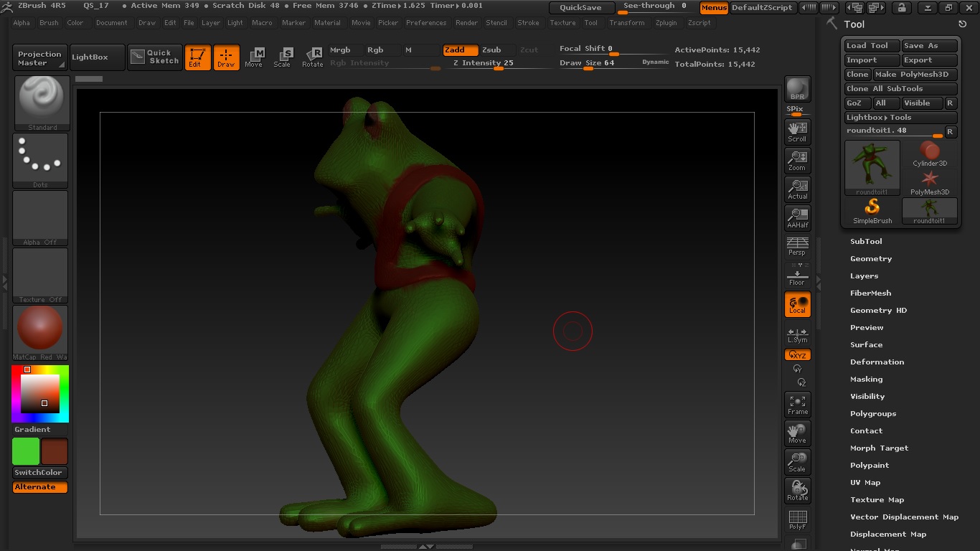Disable Local rotation mode

pos(797,304)
